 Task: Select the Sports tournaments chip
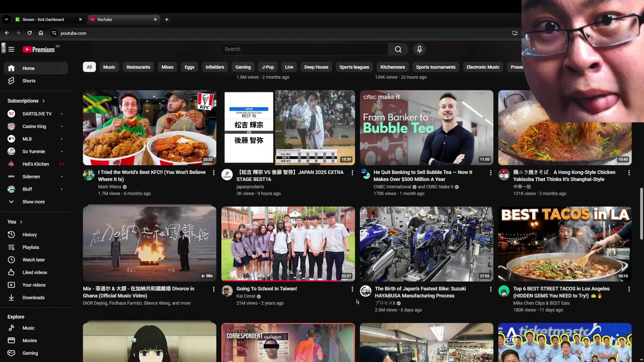click(x=436, y=67)
